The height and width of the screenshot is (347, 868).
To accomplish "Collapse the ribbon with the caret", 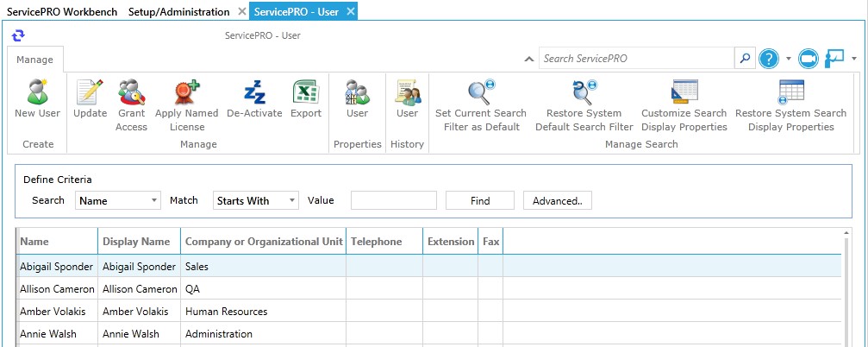I will pyautogui.click(x=529, y=59).
